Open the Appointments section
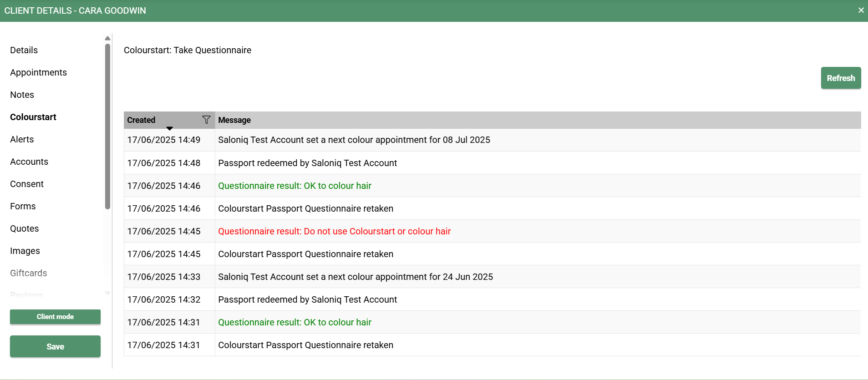Image resolution: width=868 pixels, height=380 pixels. click(x=38, y=72)
